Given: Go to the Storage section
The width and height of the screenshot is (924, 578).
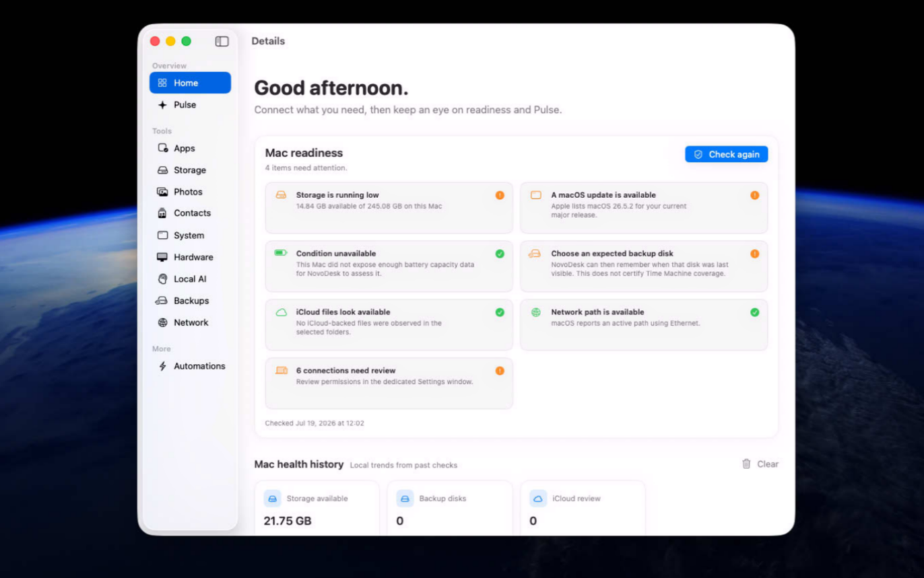Looking at the screenshot, I should (190, 170).
